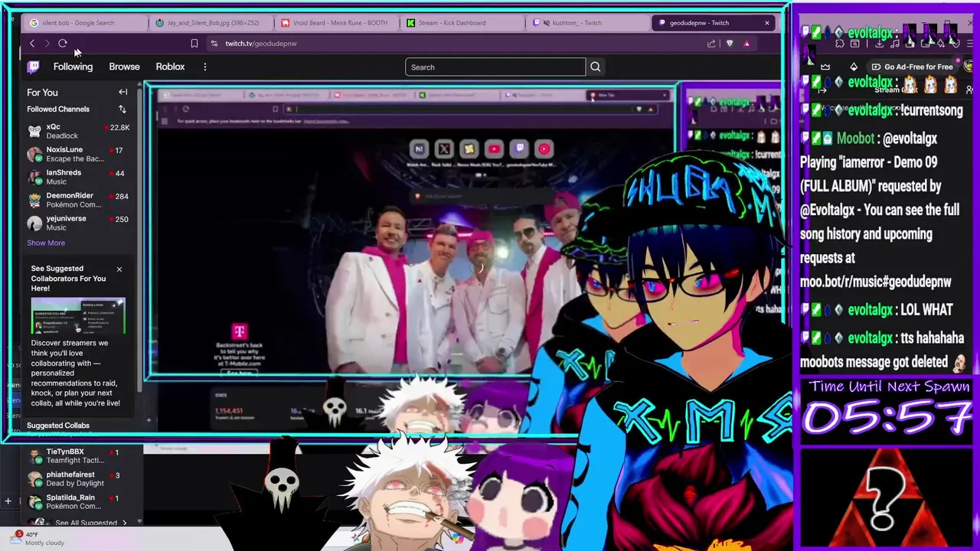Open the IanShreds channel
The height and width of the screenshot is (551, 980).
[x=78, y=177]
